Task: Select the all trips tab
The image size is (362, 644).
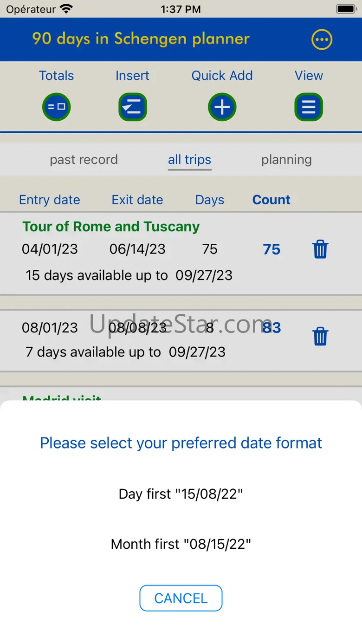Action: coord(189,160)
